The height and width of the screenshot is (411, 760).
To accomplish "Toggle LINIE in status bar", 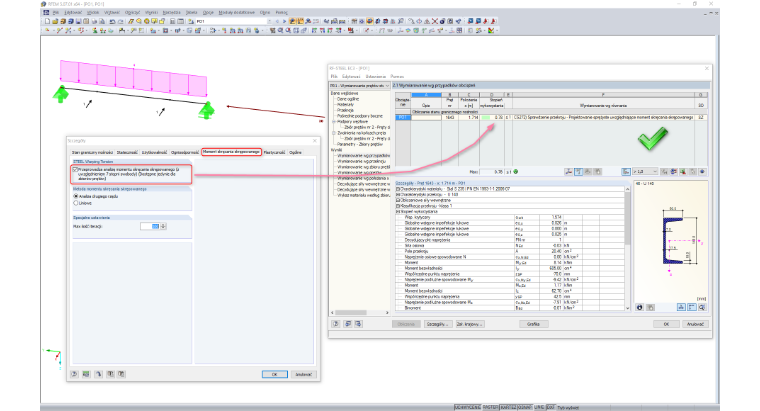I will tap(539, 407).
